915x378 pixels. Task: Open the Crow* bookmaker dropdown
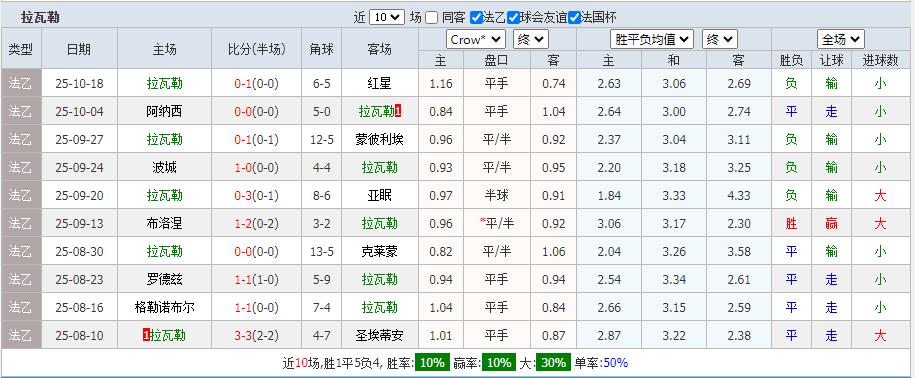(476, 40)
